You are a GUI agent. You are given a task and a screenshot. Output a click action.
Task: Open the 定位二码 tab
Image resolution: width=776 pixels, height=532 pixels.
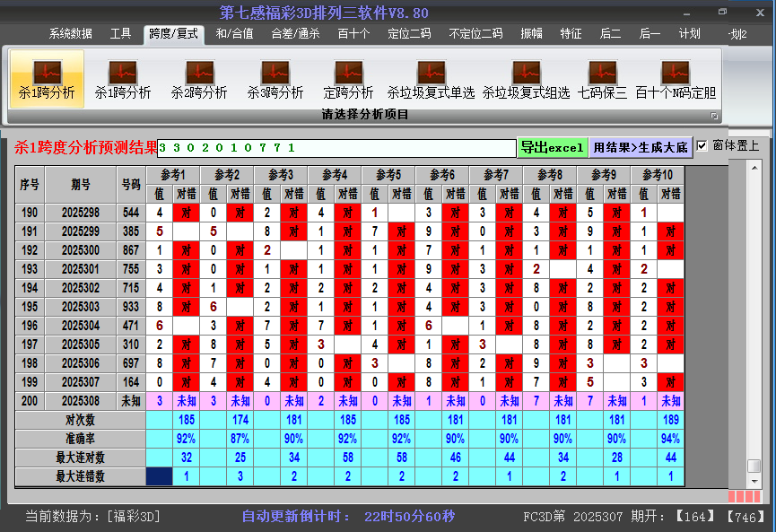(409, 34)
